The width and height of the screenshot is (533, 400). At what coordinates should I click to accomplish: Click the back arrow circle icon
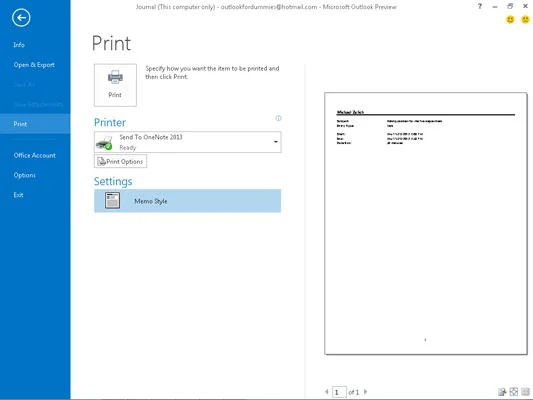[x=21, y=18]
